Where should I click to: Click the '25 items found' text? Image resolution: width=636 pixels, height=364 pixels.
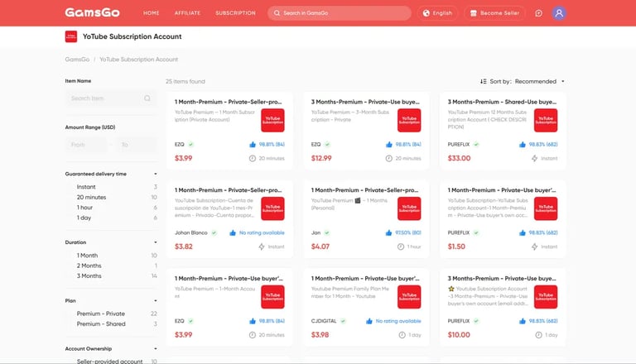click(x=185, y=81)
